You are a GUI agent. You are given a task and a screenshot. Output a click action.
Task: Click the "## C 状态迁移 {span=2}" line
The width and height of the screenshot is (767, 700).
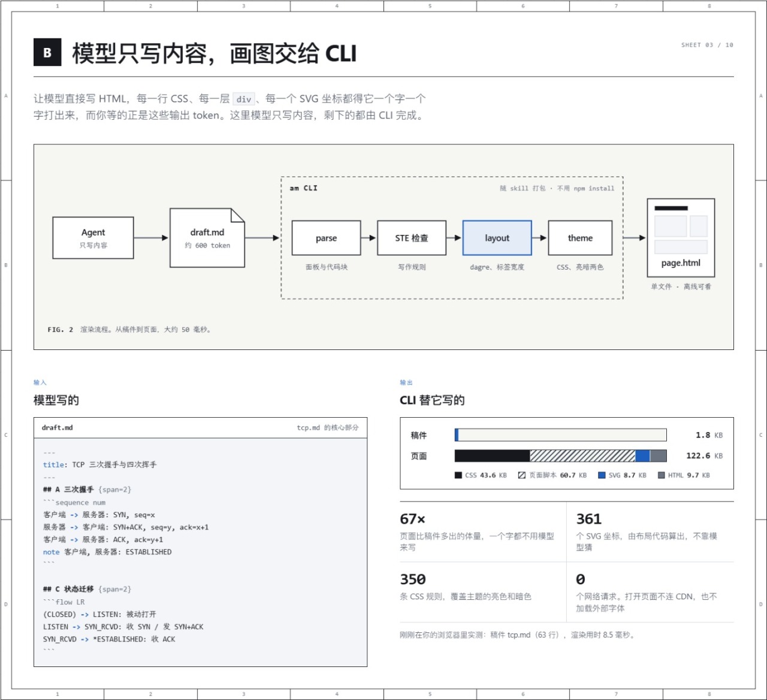pyautogui.click(x=87, y=589)
